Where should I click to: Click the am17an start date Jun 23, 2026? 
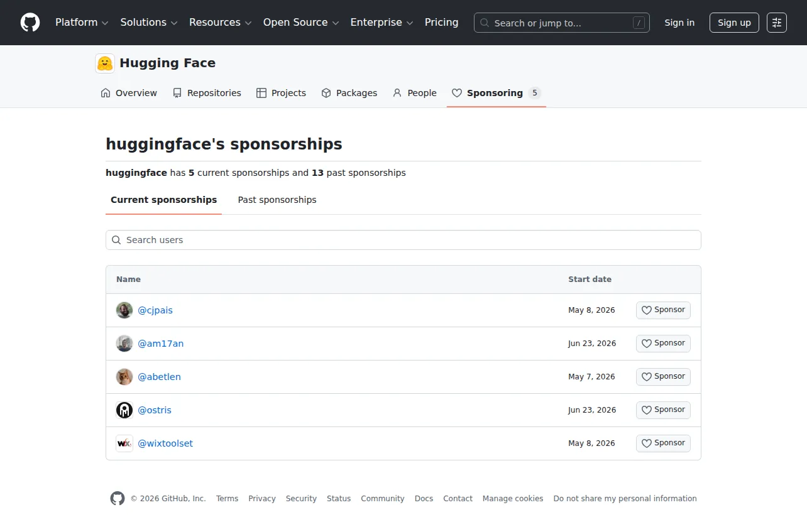(x=592, y=344)
